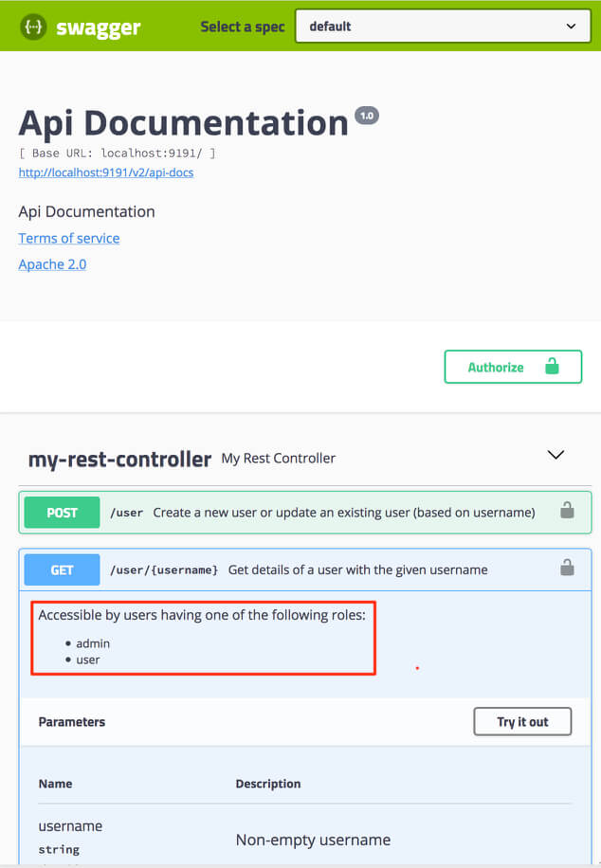Viewport: 601px width, 868px height.
Task: Collapse the my-rest-controller section chevron
Action: pos(556,455)
